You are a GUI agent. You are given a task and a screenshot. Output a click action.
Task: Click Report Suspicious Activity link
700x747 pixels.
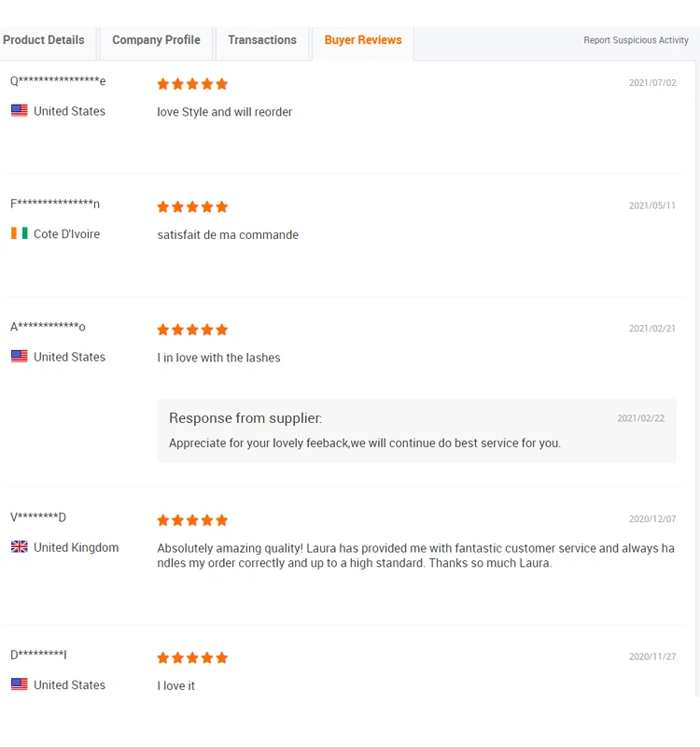[636, 40]
